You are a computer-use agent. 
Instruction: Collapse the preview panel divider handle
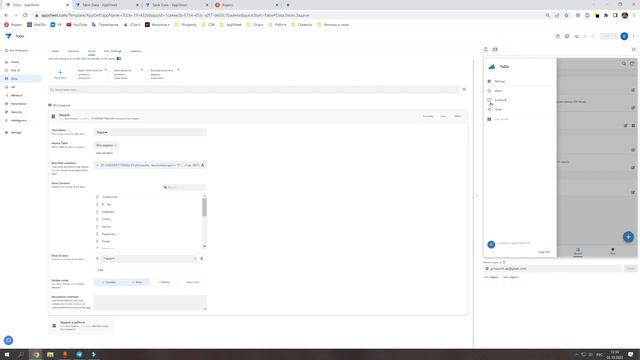pos(476,196)
